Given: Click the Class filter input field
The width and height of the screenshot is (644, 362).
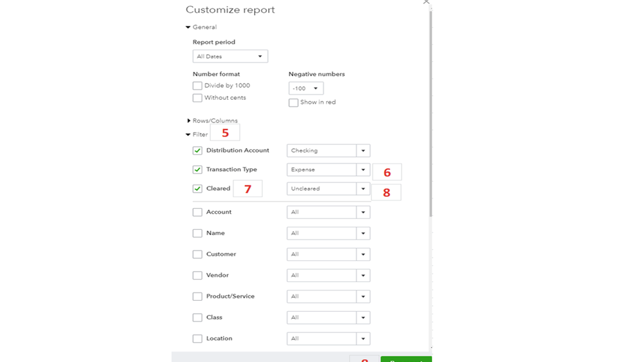Looking at the screenshot, I should coord(322,318).
